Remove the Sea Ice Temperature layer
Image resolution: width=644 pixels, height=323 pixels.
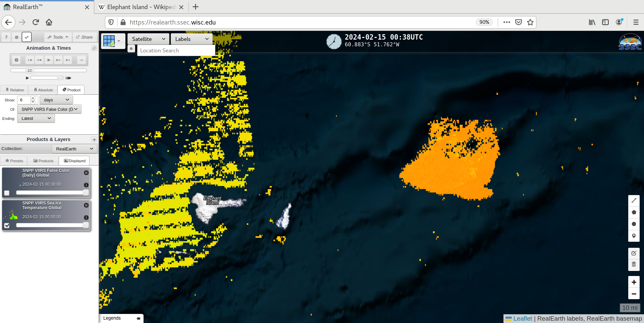click(x=86, y=205)
